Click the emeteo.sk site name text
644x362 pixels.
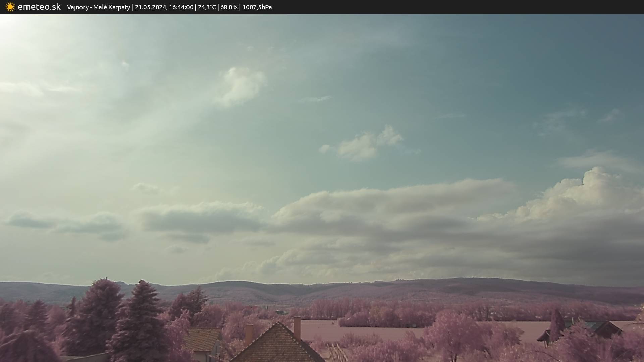point(39,7)
